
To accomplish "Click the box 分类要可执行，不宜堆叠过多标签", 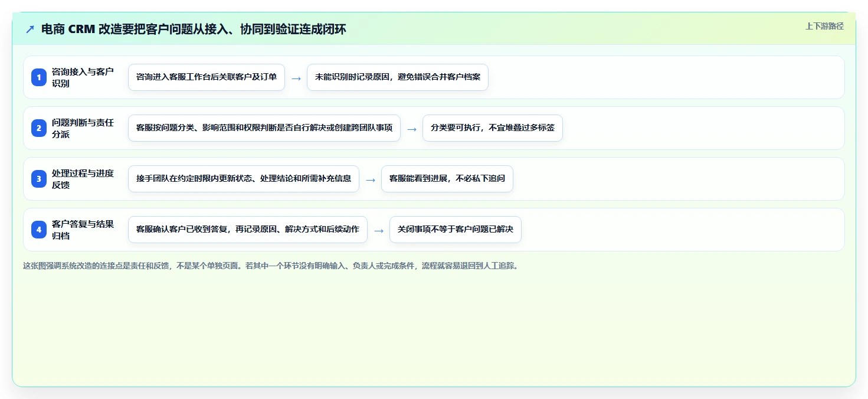I will coord(493,128).
